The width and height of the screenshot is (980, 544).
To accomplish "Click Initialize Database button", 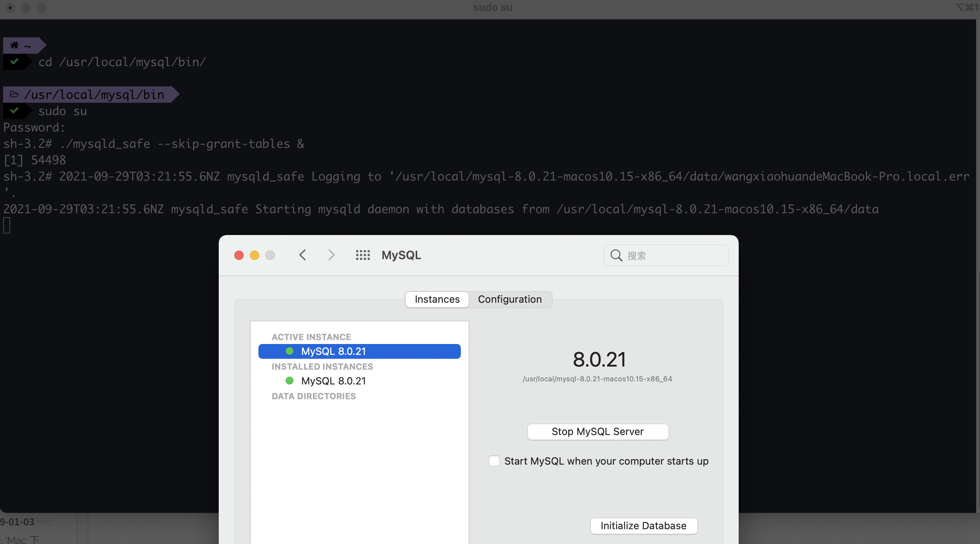I will point(644,526).
